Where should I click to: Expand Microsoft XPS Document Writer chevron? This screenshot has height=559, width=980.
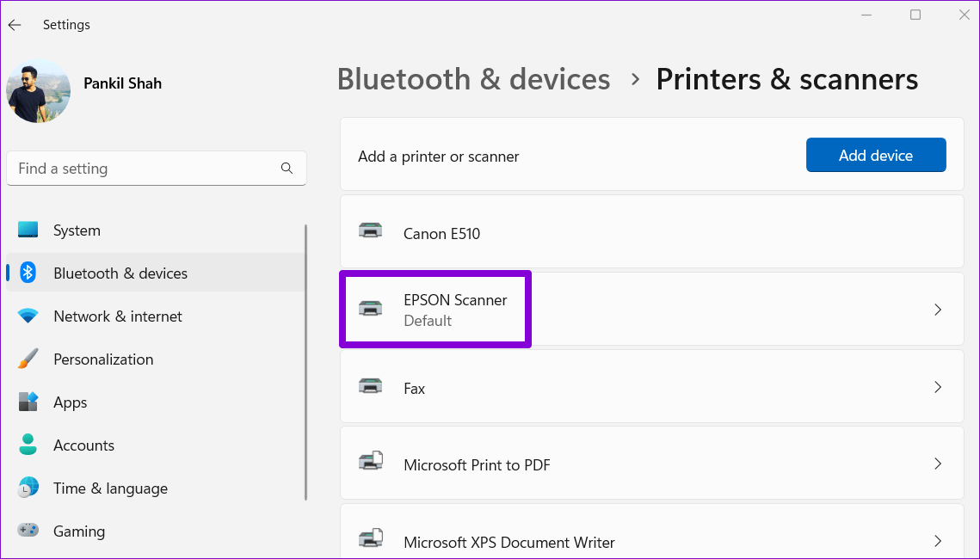[938, 540]
